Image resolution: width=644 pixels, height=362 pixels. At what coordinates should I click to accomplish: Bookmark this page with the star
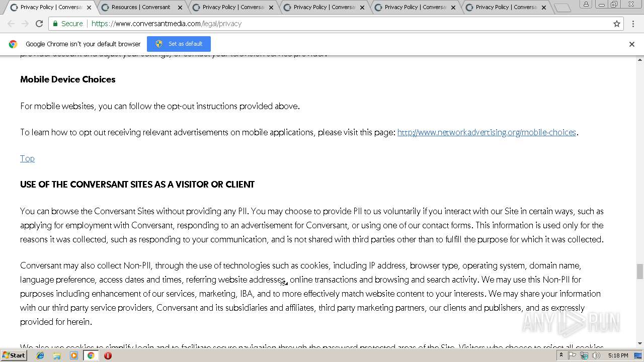click(617, 24)
